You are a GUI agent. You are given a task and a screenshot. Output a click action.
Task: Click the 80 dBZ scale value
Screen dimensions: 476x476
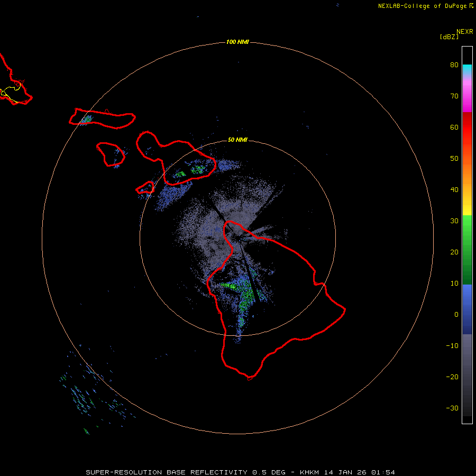tap(454, 65)
